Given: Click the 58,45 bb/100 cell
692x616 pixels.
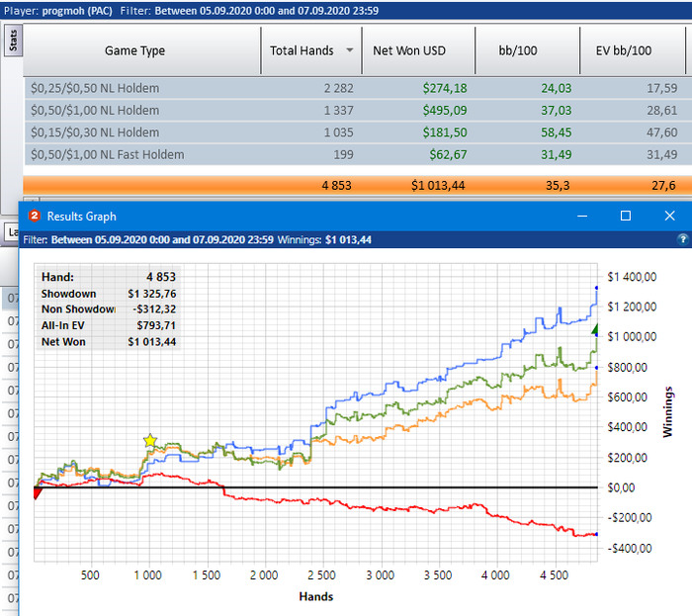Looking at the screenshot, I should (x=556, y=132).
